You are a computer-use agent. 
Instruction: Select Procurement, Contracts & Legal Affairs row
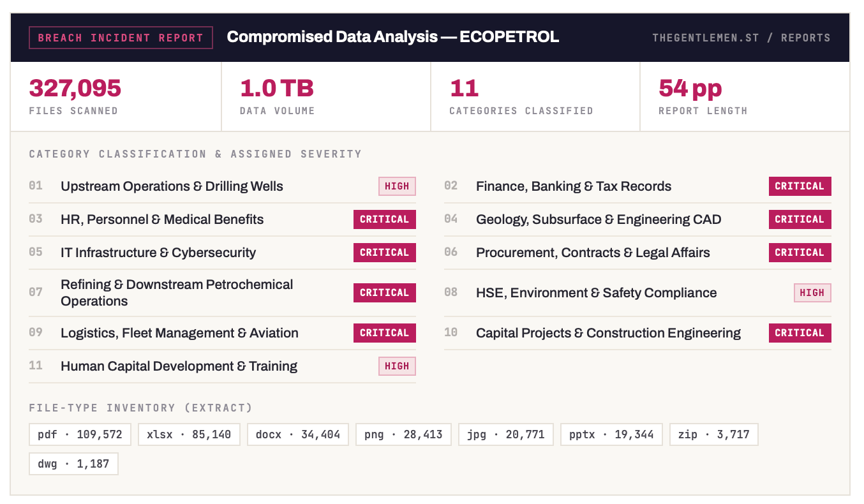(638, 253)
